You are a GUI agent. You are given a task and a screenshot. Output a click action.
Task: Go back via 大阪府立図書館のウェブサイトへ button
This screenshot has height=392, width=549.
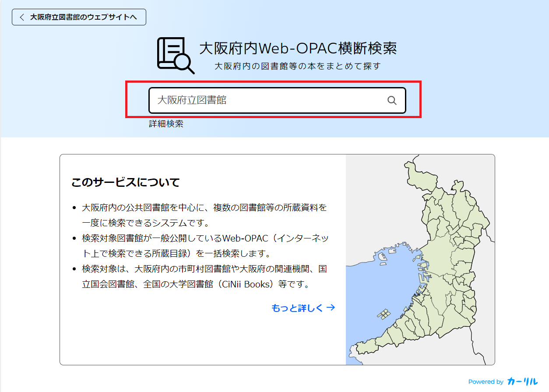tap(79, 17)
